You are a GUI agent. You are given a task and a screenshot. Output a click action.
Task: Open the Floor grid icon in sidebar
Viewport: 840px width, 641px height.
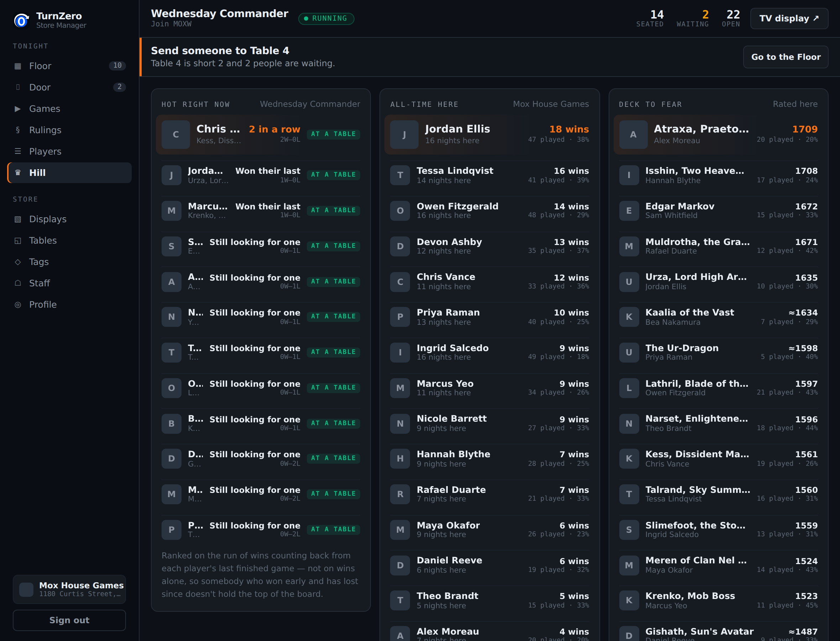17,66
